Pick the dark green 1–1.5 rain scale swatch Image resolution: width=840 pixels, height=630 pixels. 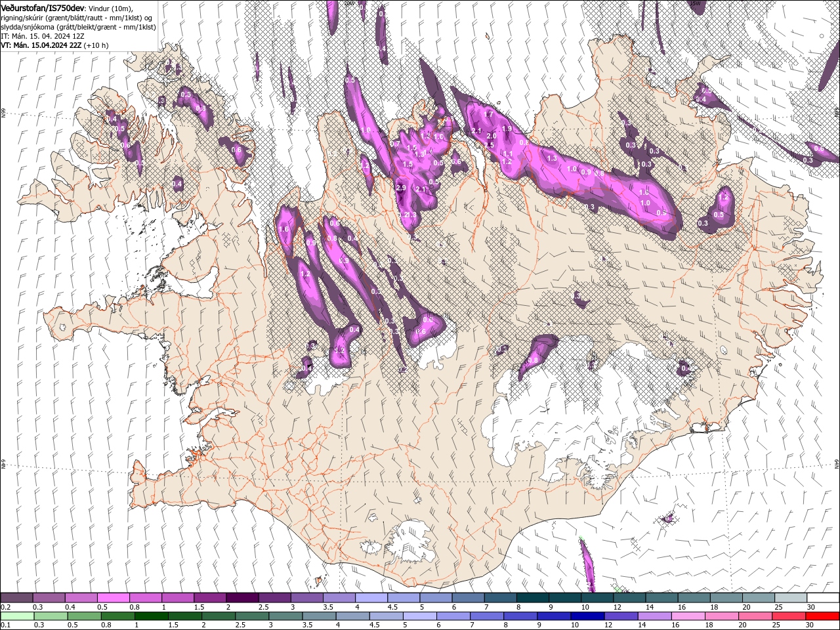click(x=151, y=616)
